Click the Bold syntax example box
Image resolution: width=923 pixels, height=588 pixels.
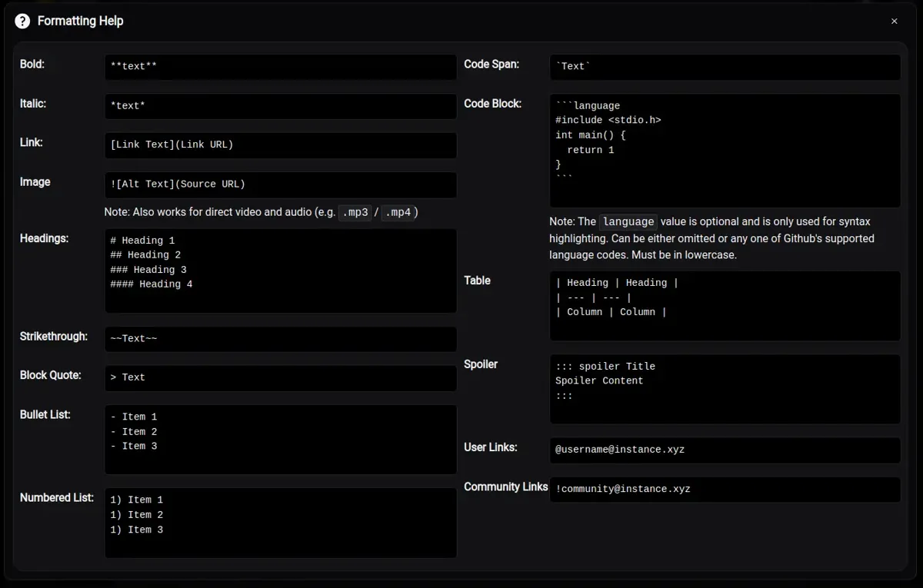click(281, 67)
